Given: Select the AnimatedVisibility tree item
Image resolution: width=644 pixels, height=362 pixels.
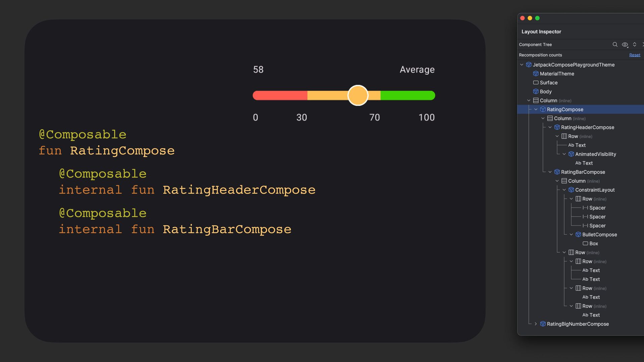Looking at the screenshot, I should coord(595,154).
